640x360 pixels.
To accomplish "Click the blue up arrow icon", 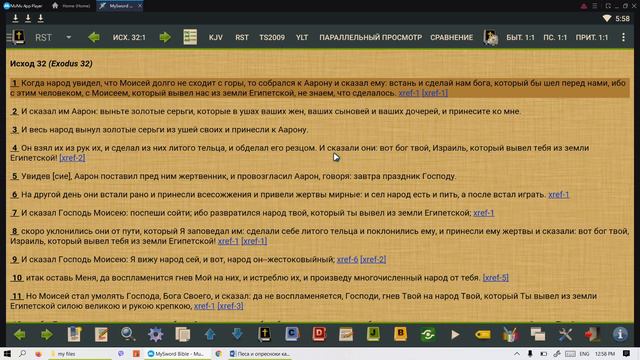I will tap(210, 335).
